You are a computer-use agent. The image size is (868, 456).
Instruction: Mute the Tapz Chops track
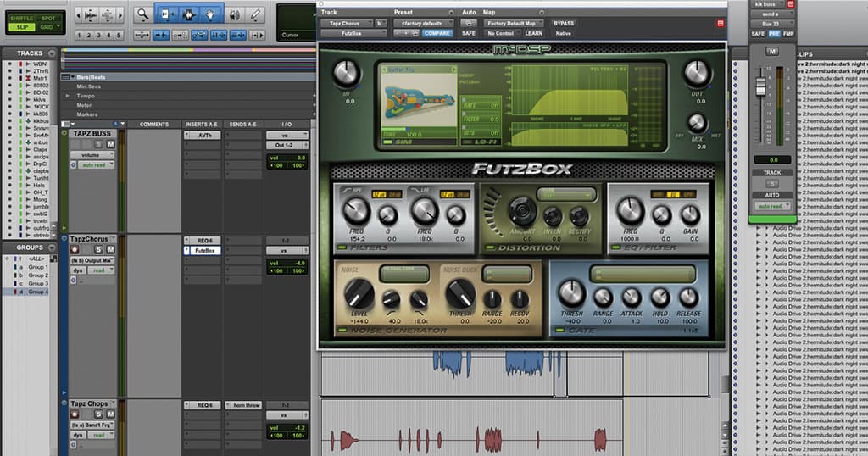[110, 414]
